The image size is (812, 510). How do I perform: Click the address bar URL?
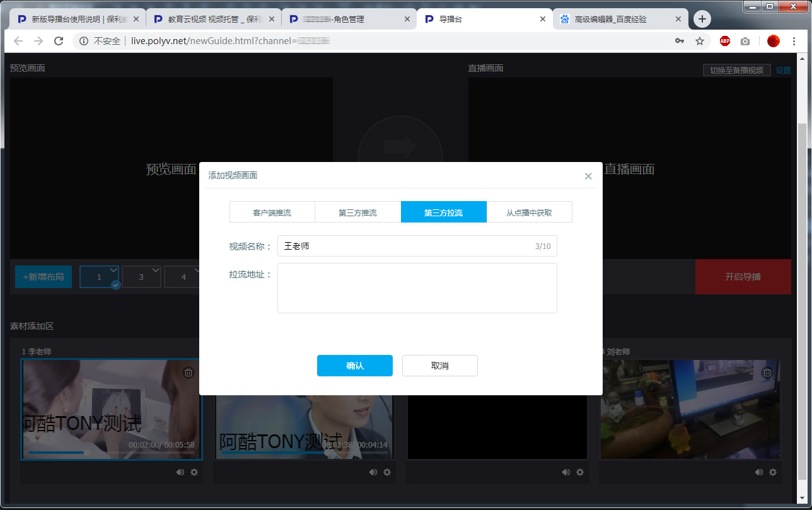231,41
